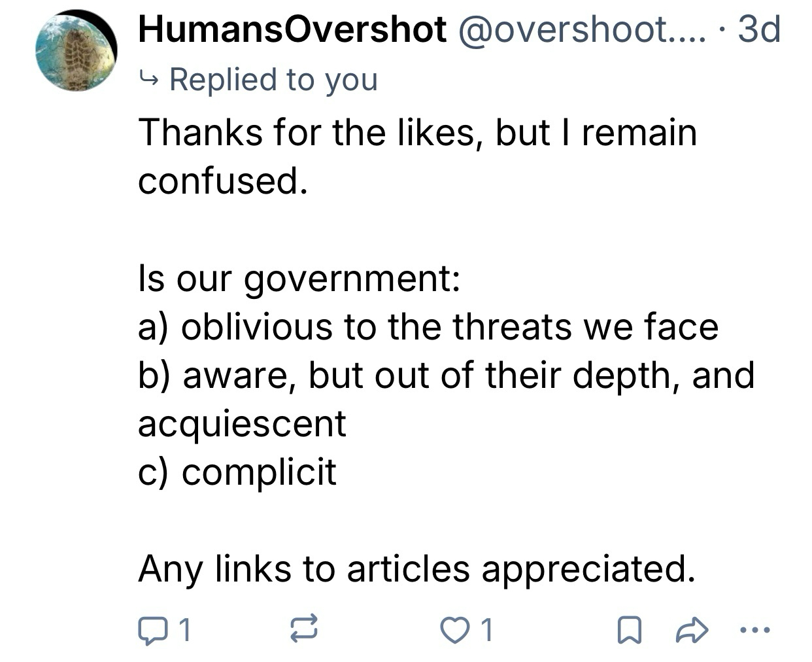Click the 'a) oblivious to the threats' line

(428, 326)
